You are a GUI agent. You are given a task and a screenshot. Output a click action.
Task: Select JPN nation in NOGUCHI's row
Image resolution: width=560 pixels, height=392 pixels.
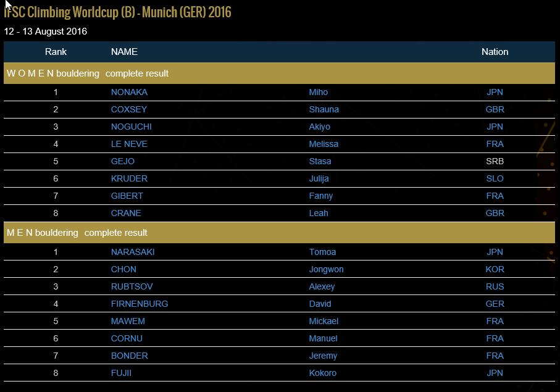pyautogui.click(x=495, y=127)
